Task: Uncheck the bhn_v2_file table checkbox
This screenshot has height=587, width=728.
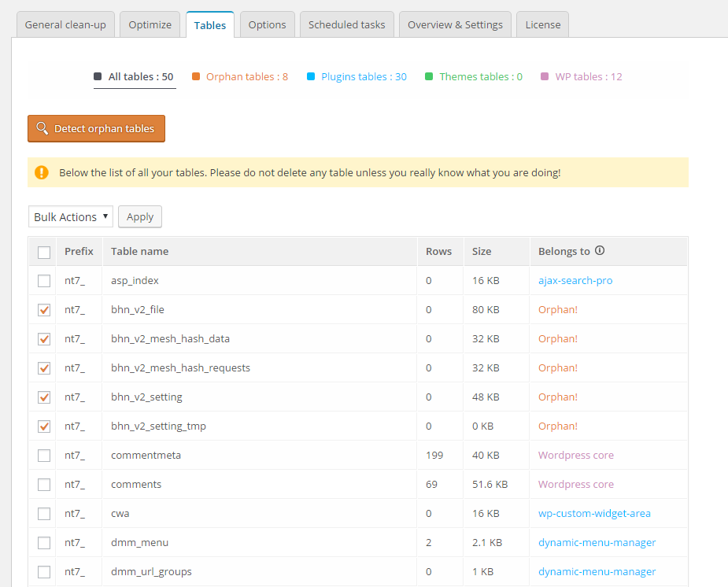Action: [44, 310]
